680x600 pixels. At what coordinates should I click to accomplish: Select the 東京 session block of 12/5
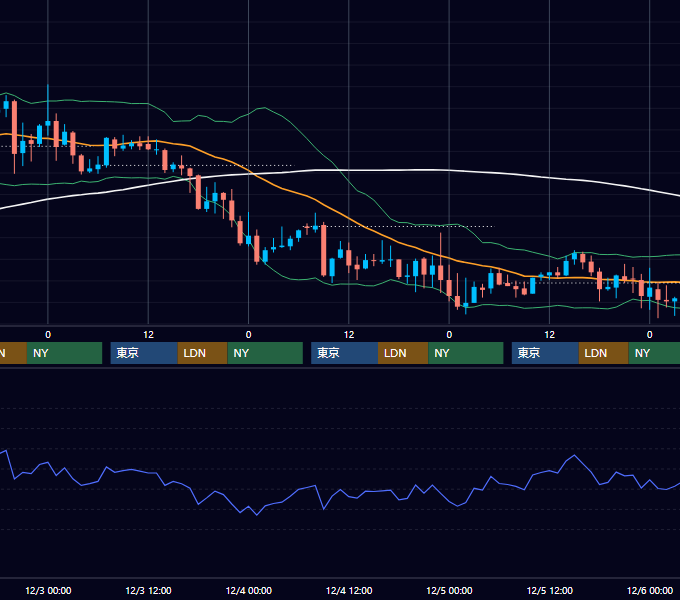click(545, 353)
